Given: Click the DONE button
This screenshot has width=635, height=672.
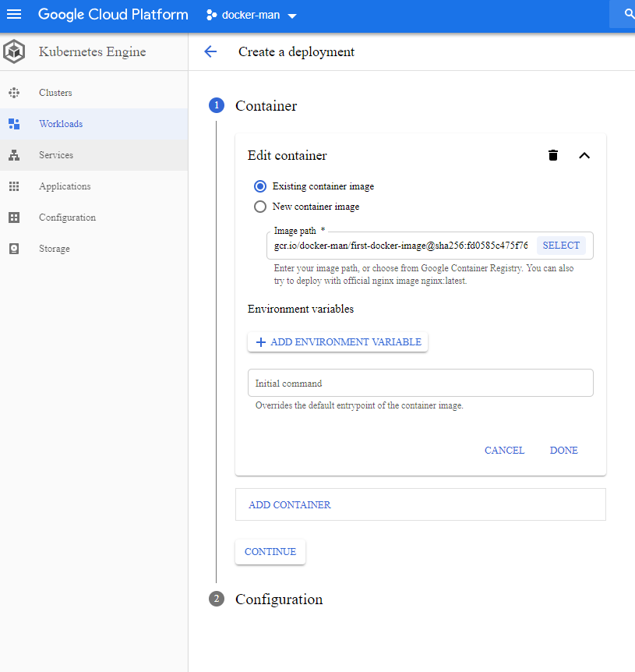Looking at the screenshot, I should tap(563, 451).
